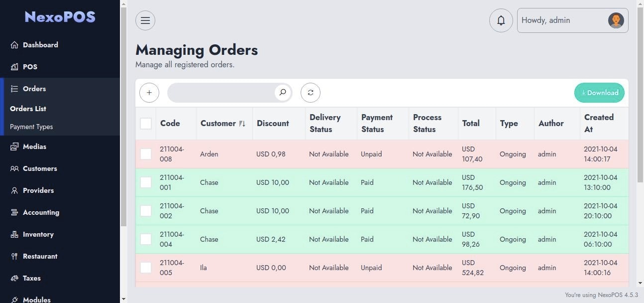Viewport: 644px width, 303px height.
Task: Check the box for order 211004-008
Action: (x=146, y=154)
